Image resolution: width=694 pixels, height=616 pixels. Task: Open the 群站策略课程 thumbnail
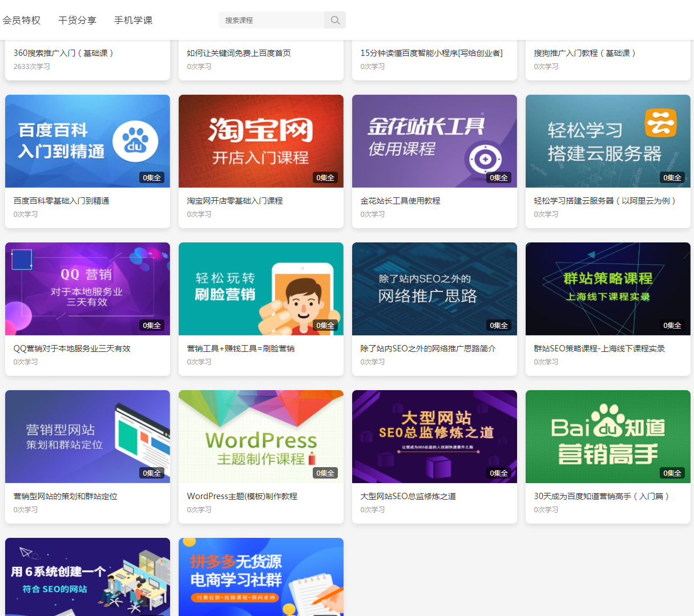tap(608, 289)
